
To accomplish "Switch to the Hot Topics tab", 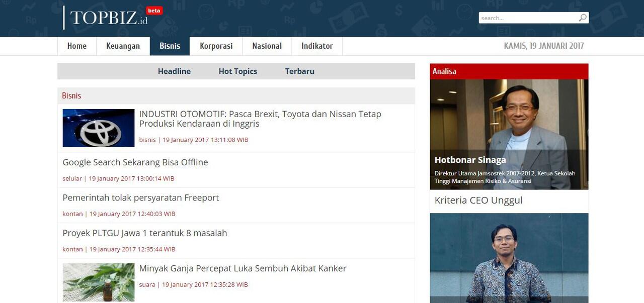I will tap(238, 71).
